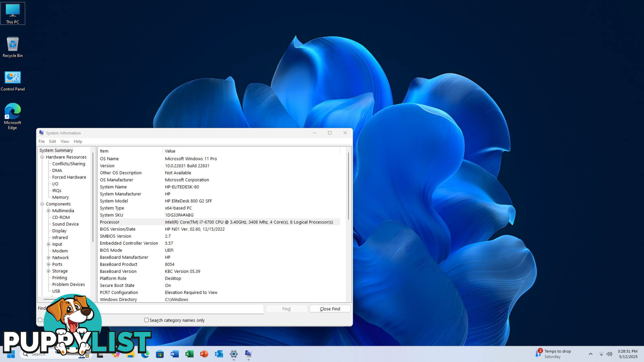Select CD-ROM in the tree
644x362 pixels.
(61, 218)
